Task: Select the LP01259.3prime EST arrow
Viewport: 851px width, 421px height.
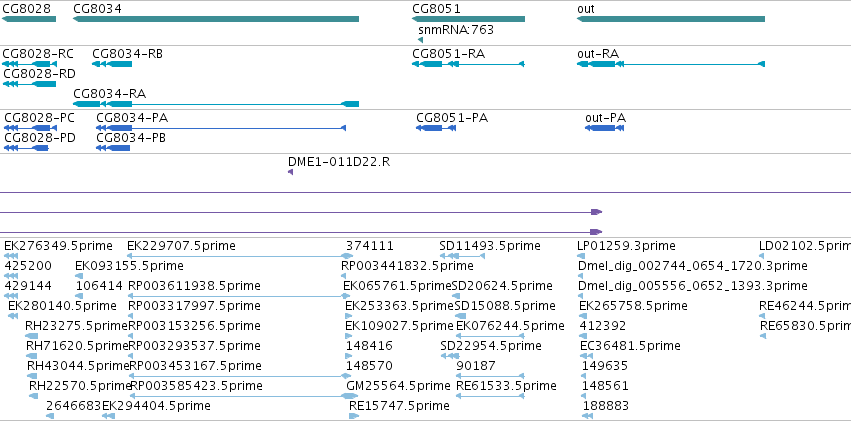Action: 580,256
